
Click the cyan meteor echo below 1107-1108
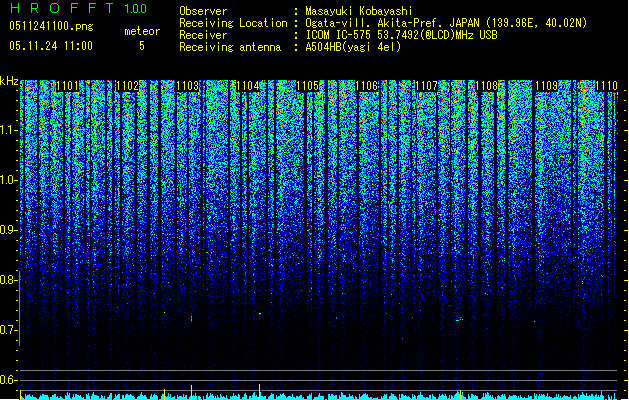459,319
